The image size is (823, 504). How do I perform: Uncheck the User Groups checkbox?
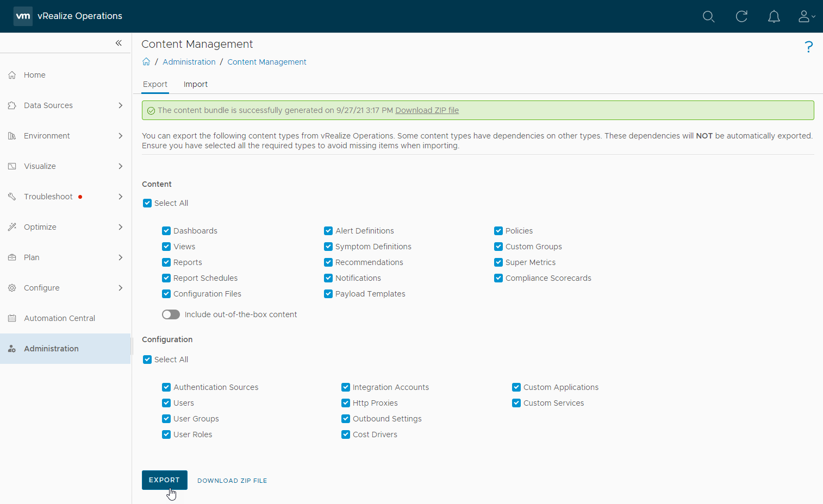tap(166, 419)
